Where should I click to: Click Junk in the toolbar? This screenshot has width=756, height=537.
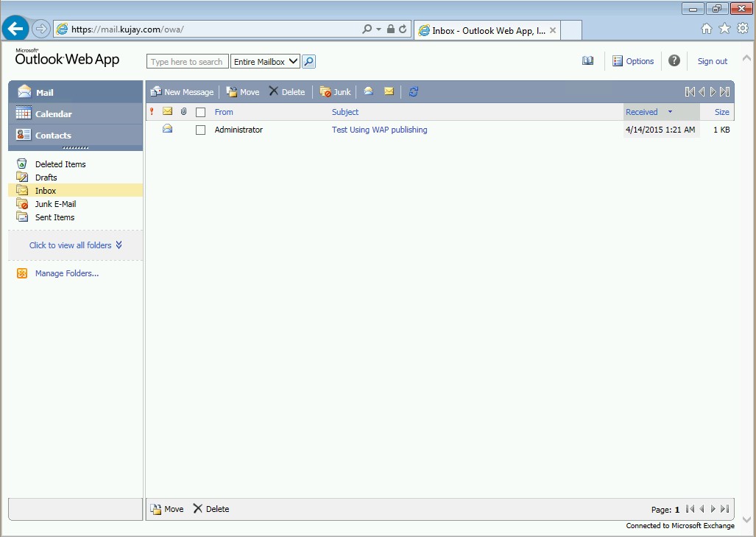point(336,91)
